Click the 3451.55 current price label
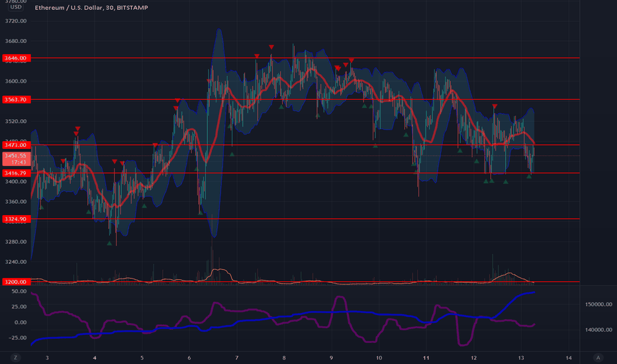This screenshot has width=617, height=364. pyautogui.click(x=16, y=159)
